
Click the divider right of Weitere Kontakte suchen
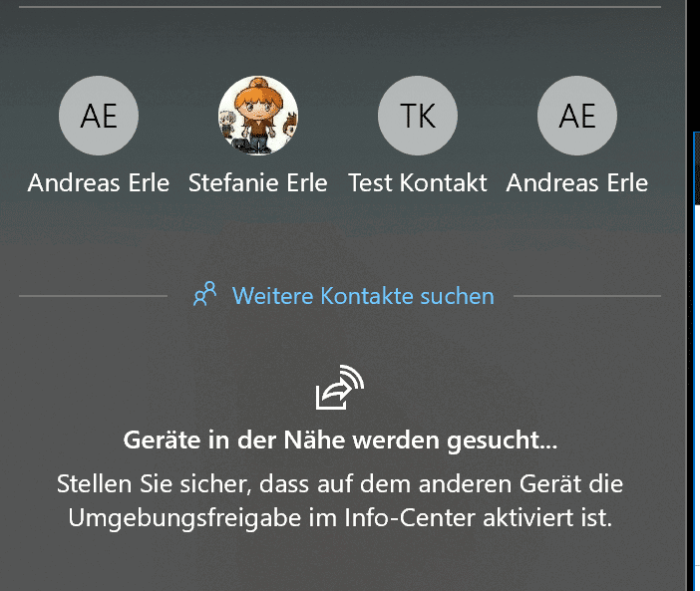[x=587, y=296]
